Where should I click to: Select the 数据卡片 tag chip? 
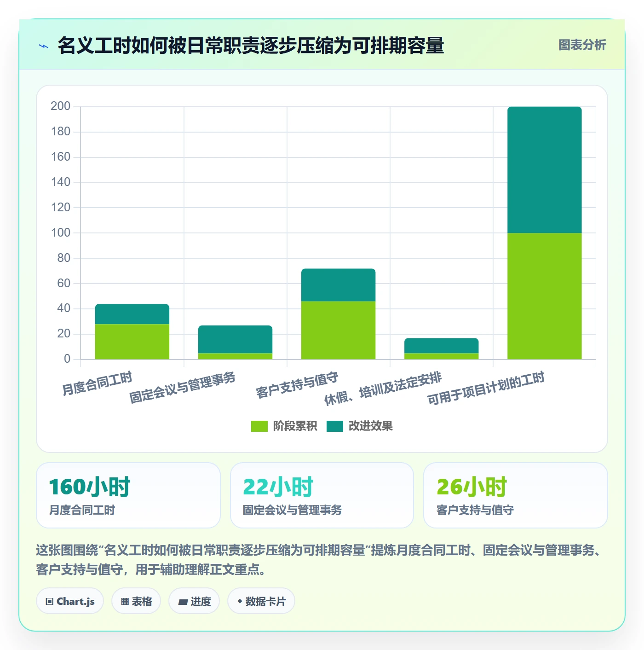tap(261, 601)
